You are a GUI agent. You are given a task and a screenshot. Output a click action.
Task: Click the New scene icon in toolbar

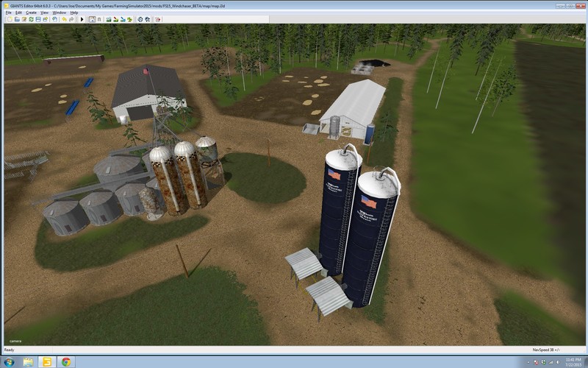click(10, 19)
